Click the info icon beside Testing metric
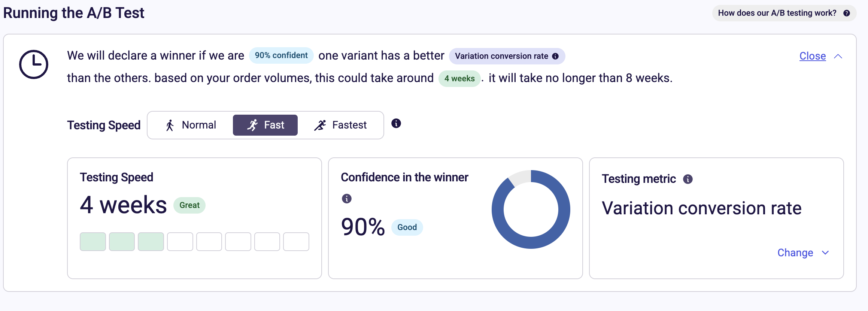 688,179
